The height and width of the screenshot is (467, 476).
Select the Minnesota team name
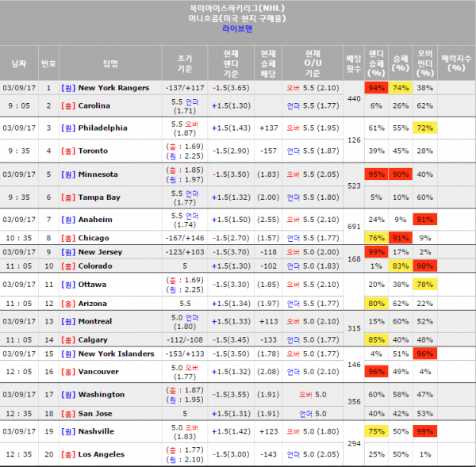pyautogui.click(x=98, y=174)
